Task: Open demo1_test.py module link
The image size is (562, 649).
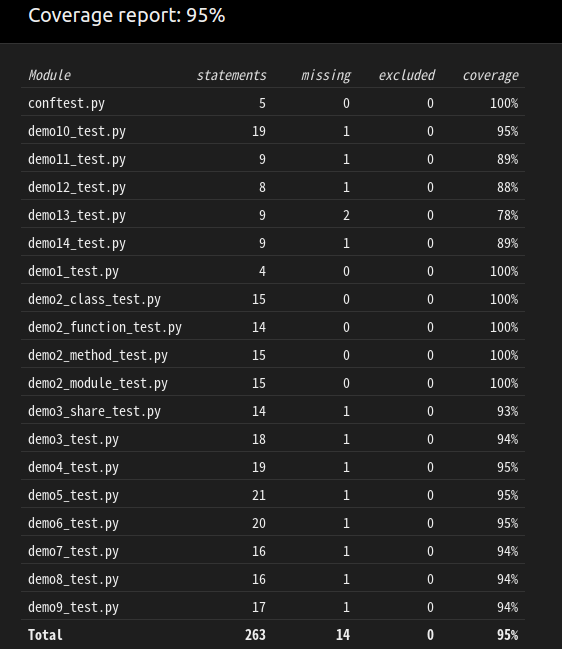Action: pyautogui.click(x=73, y=272)
